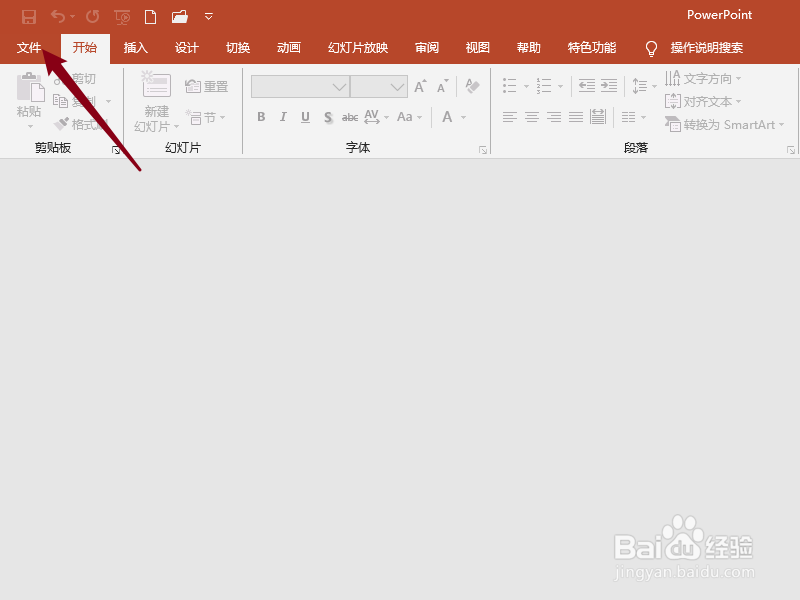800x600 pixels.
Task: Click Clear All Formatting icon
Action: 472,86
